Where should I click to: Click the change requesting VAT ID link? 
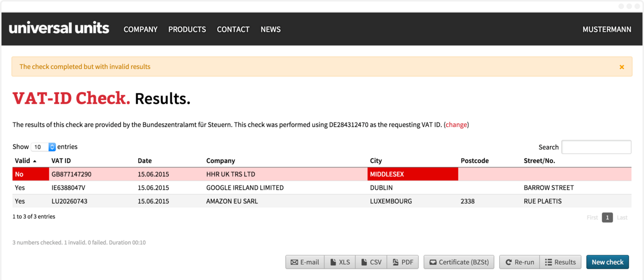[456, 125]
